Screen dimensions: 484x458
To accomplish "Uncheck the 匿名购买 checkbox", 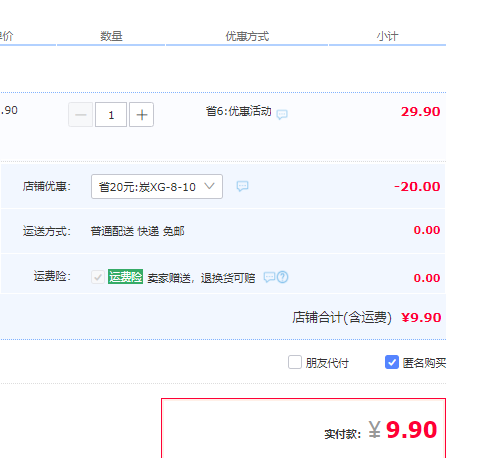I will click(392, 362).
